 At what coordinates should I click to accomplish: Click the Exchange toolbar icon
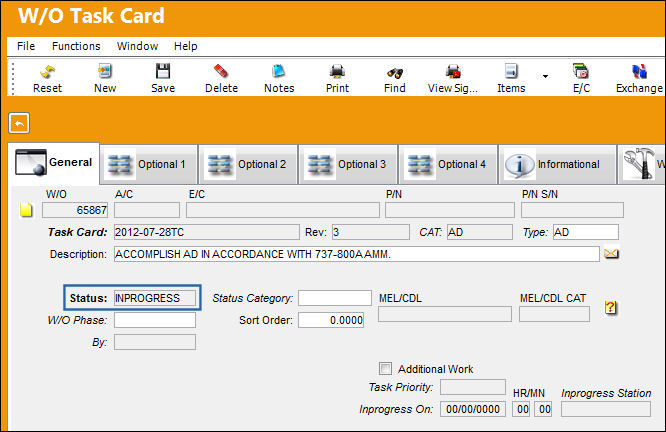point(639,78)
